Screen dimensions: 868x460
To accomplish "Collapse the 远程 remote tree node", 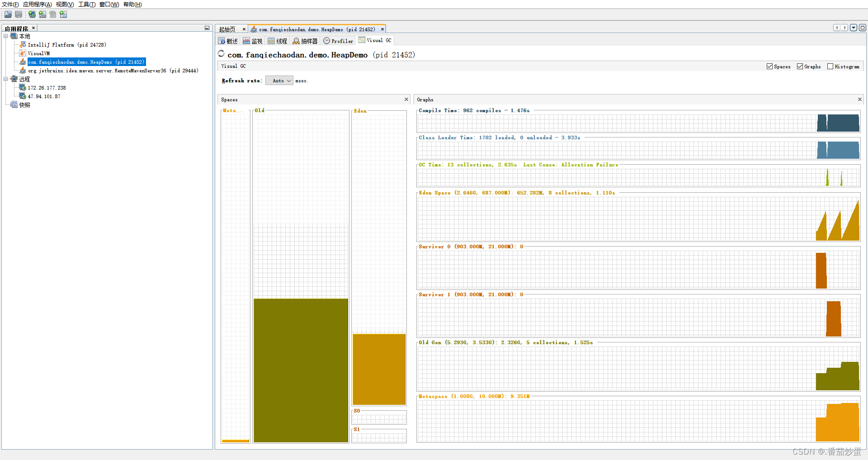I will pos(6,79).
